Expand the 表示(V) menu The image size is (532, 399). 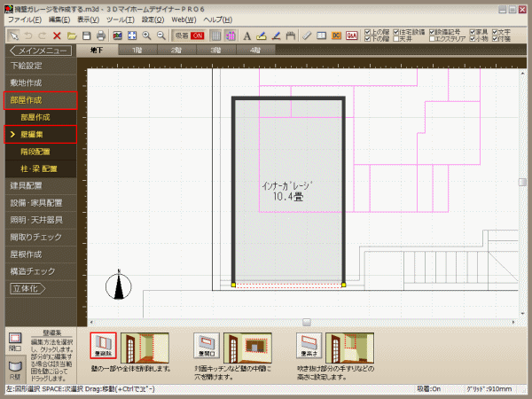88,19
